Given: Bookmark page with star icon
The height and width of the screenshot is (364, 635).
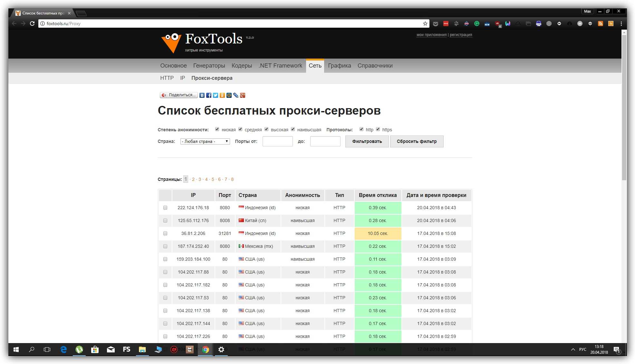Looking at the screenshot, I should 425,23.
